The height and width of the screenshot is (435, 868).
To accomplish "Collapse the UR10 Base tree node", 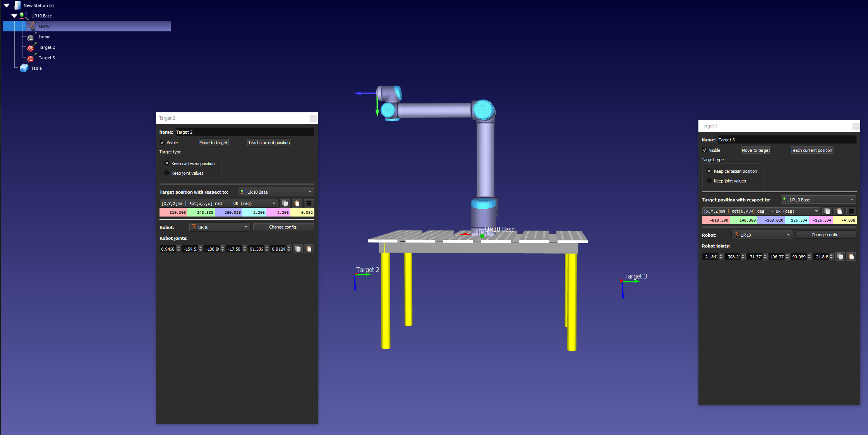I will click(14, 16).
